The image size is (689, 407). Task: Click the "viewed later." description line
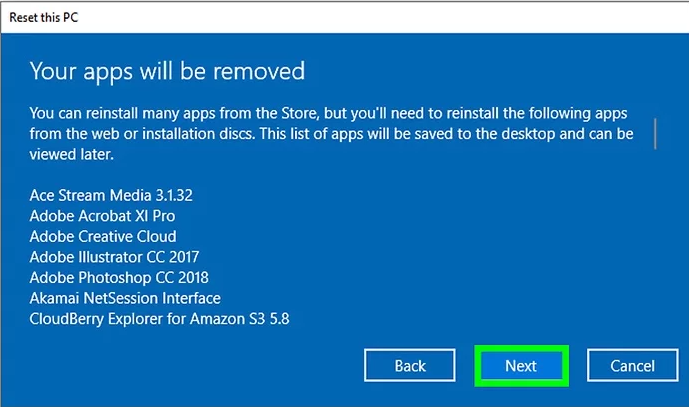point(72,156)
